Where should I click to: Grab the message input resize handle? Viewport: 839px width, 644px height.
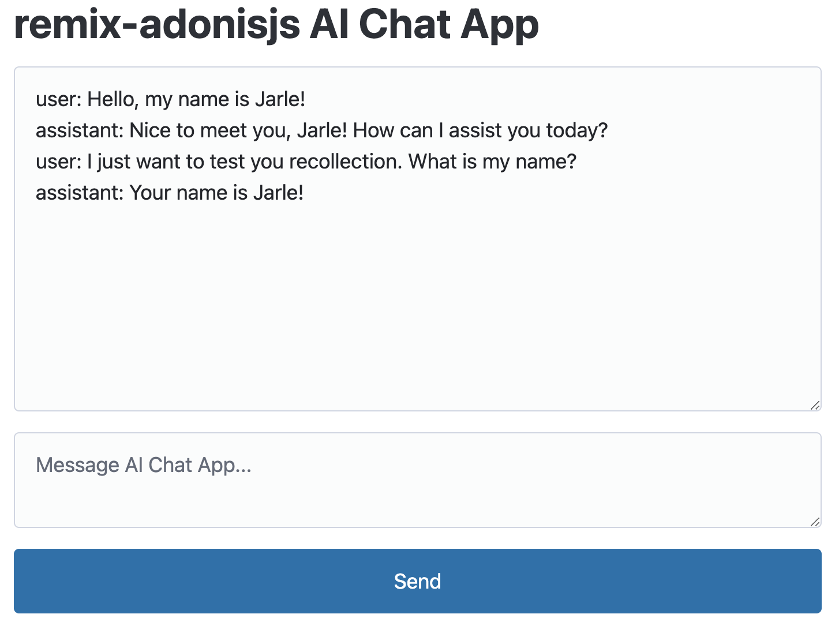tap(815, 522)
